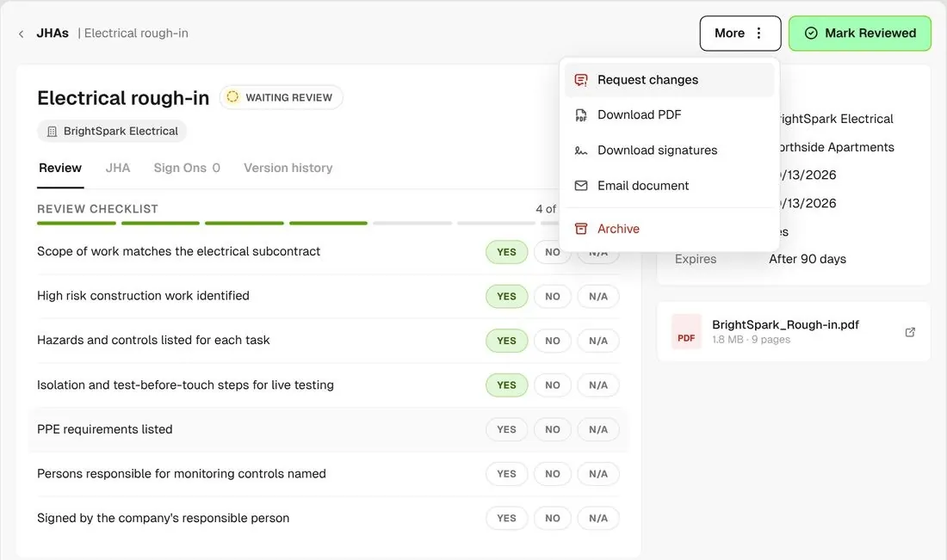Viewport: 947px width, 560px height.
Task: Click the Email document envelope icon
Action: coord(581,185)
